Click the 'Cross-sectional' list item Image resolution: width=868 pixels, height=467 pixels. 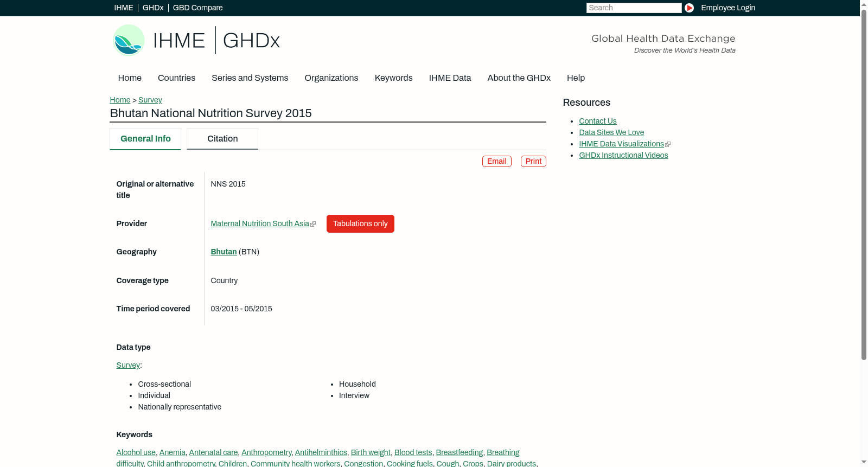tap(164, 384)
